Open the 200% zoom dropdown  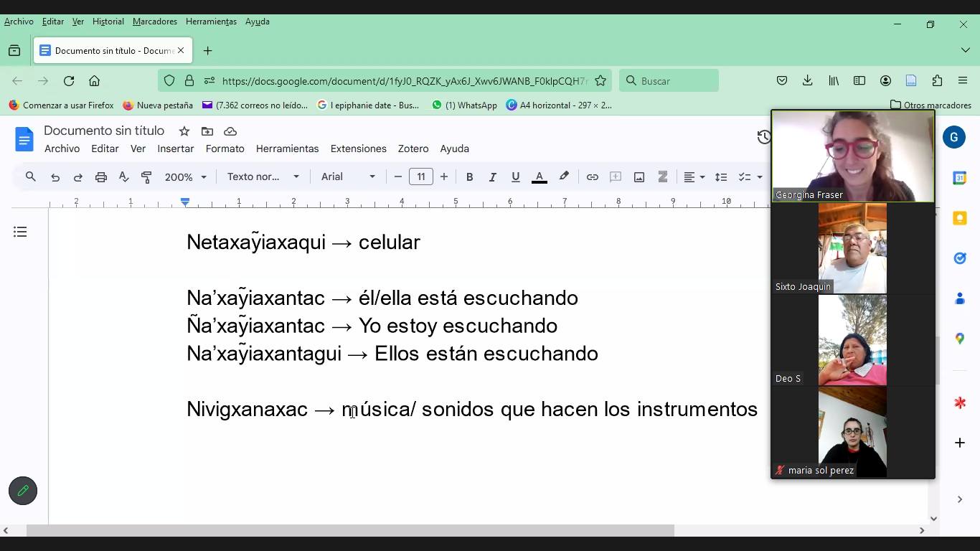[185, 177]
